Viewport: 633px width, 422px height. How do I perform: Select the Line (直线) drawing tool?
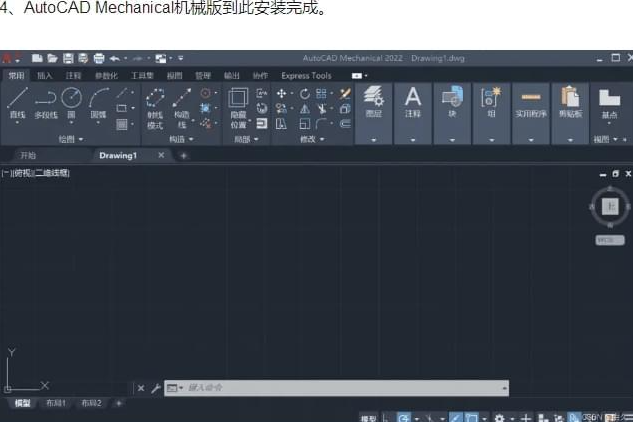click(17, 103)
